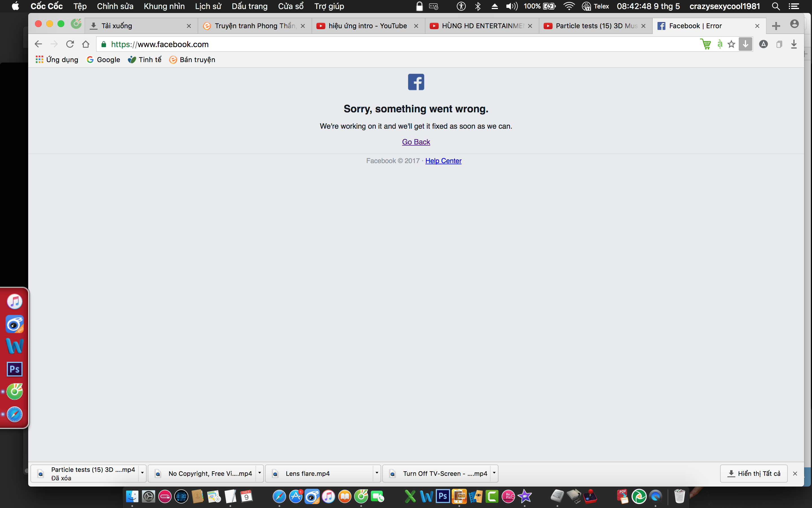Click Hiển thị Tất cả downloads button

[x=754, y=473]
